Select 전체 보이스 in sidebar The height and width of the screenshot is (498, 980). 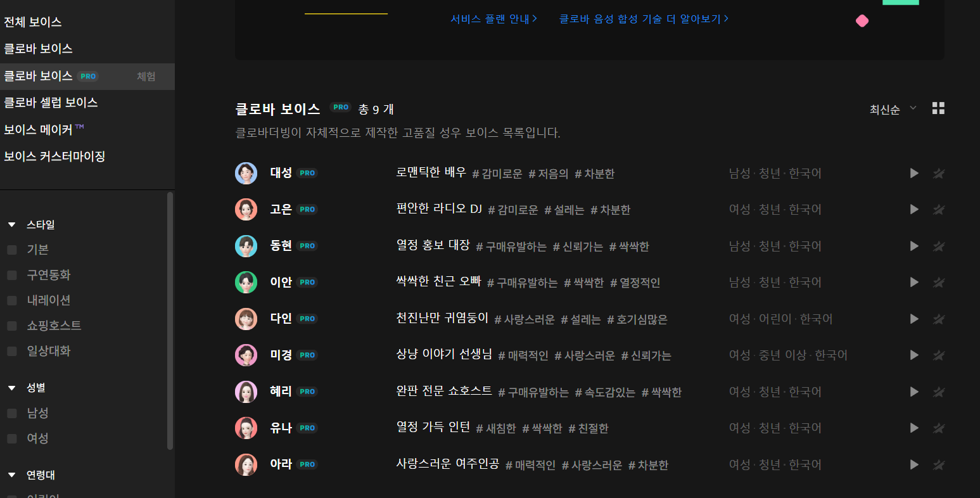(33, 22)
